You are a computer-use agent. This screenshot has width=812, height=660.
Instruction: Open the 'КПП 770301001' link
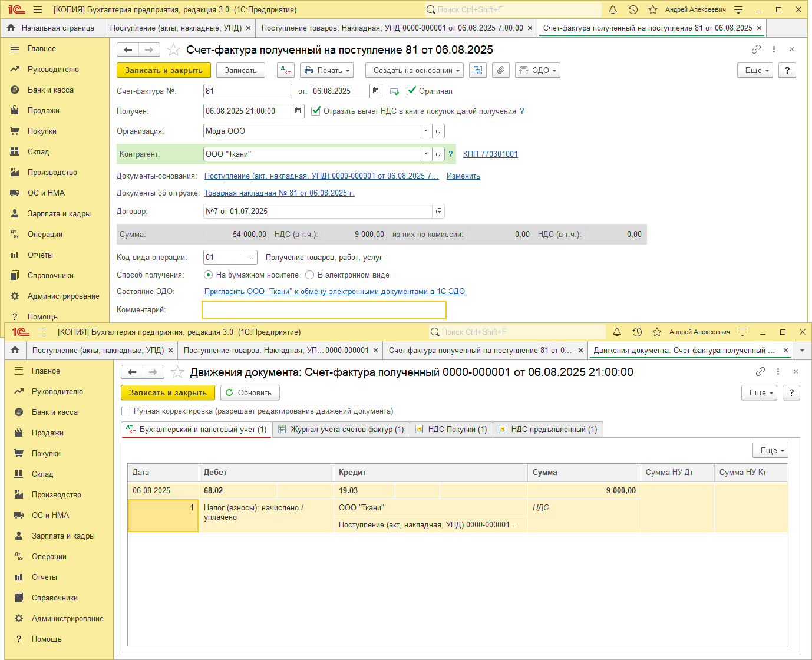point(490,154)
